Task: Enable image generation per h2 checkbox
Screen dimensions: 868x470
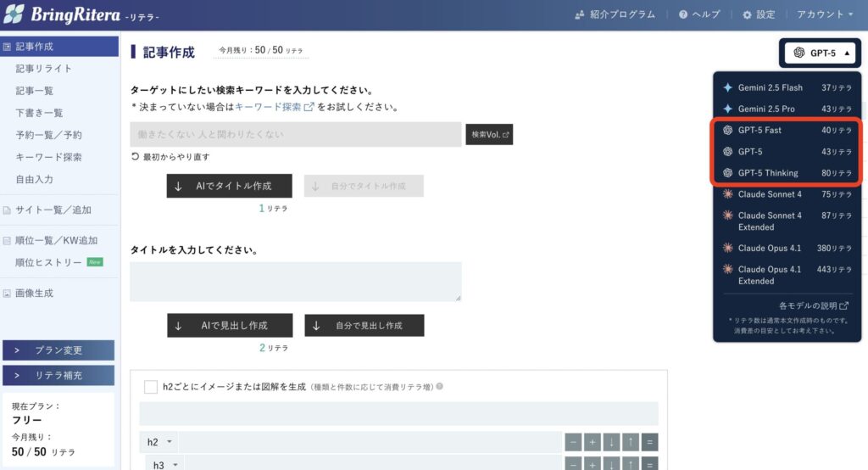Action: [x=151, y=386]
